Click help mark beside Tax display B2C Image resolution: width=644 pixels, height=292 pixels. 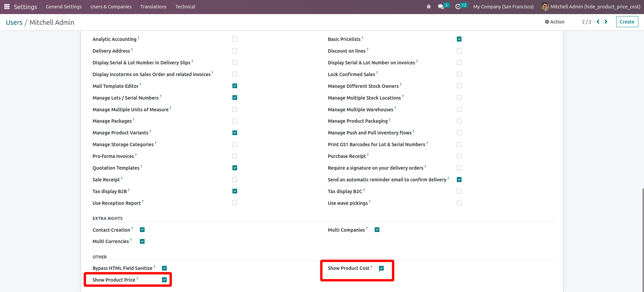tap(364, 190)
